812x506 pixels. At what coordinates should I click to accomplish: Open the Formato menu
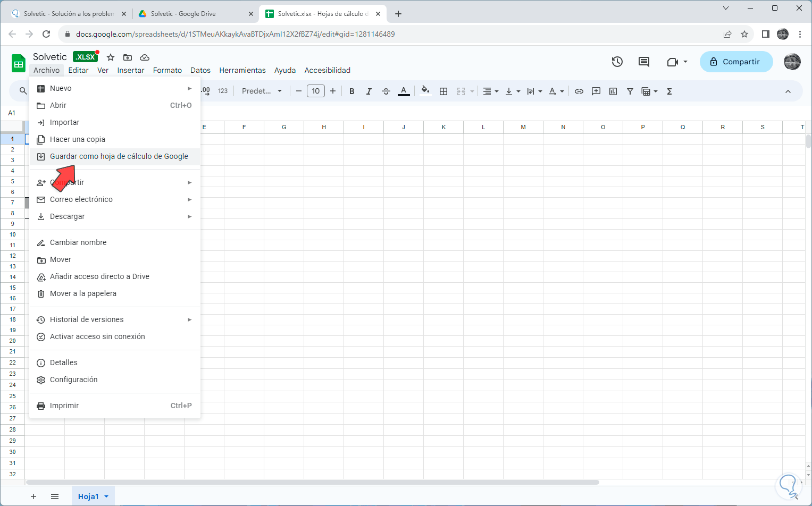pos(168,70)
